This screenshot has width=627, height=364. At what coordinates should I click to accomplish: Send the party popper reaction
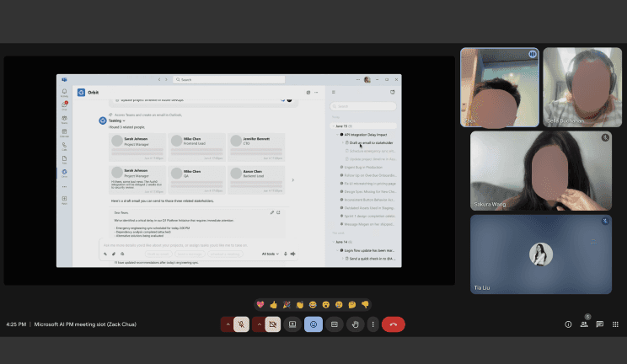tap(287, 305)
